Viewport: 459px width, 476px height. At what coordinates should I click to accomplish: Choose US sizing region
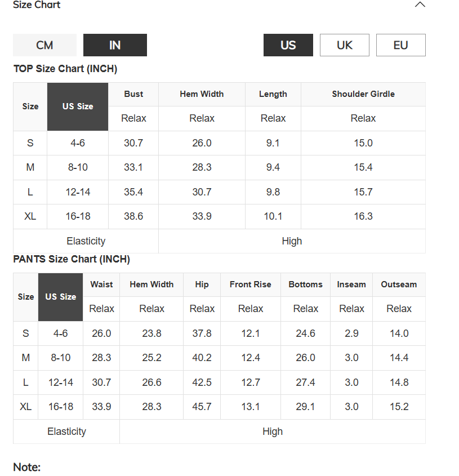point(288,45)
